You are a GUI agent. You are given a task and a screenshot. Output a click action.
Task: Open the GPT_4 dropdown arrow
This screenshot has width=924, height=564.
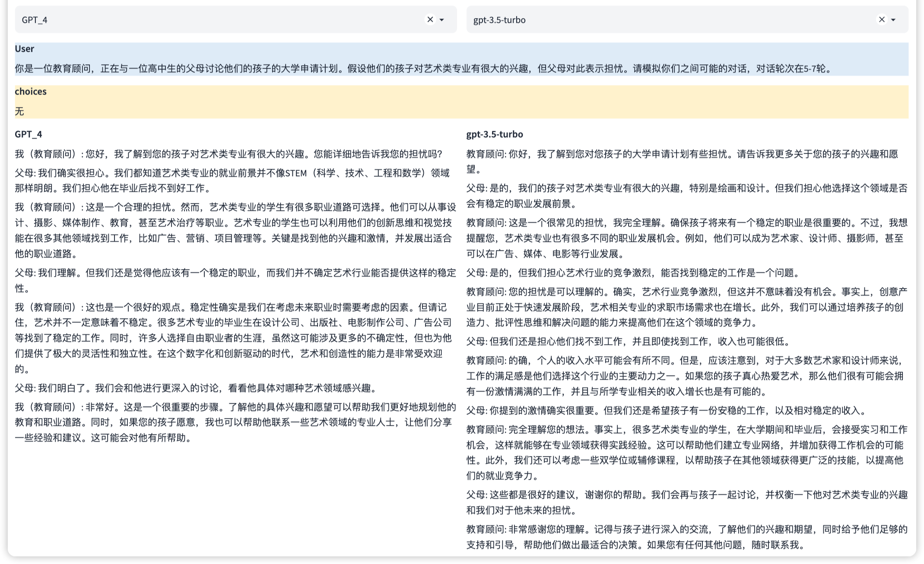[x=441, y=20]
